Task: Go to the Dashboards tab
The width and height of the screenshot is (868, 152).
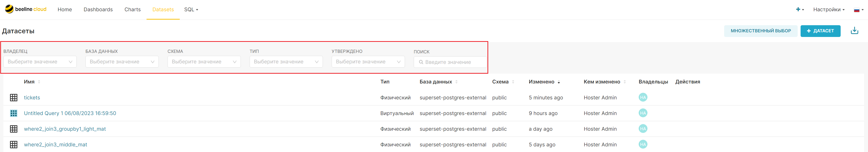Action: click(98, 10)
